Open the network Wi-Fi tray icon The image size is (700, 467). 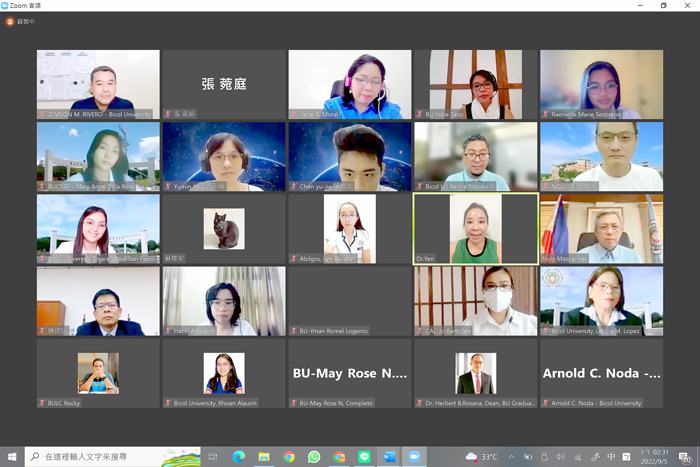coord(578,457)
